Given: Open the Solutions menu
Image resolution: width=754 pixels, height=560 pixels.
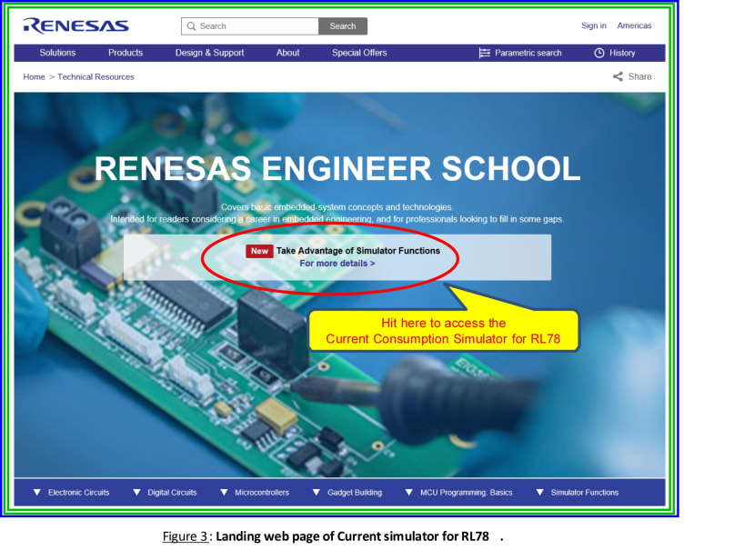Looking at the screenshot, I should click(x=57, y=53).
